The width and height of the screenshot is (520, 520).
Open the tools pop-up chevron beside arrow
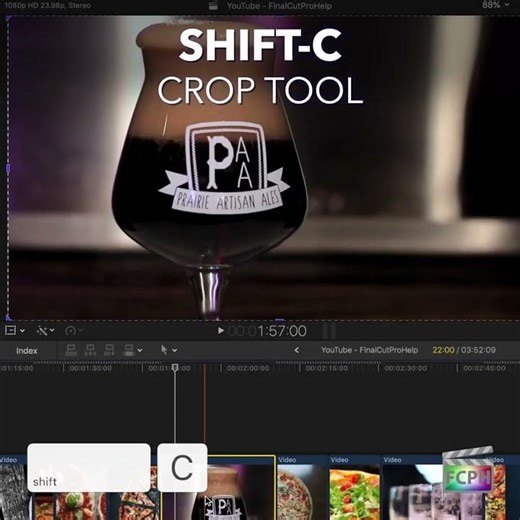pos(174,350)
